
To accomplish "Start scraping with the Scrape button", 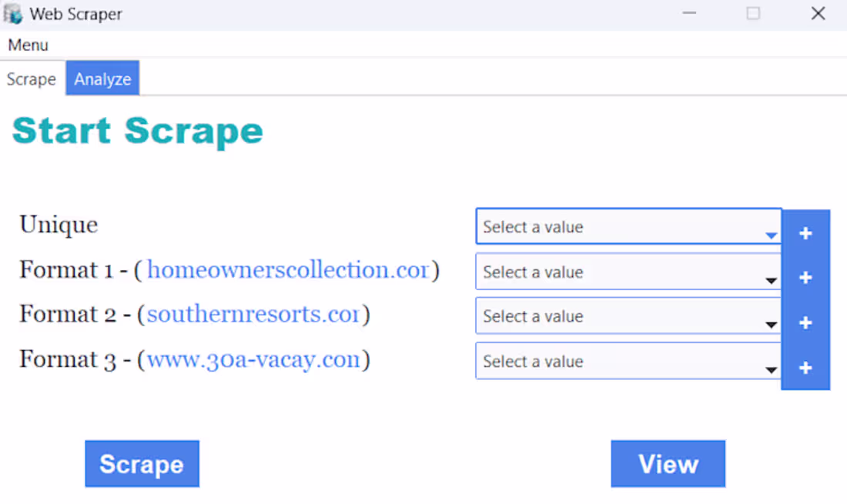I will tap(142, 463).
